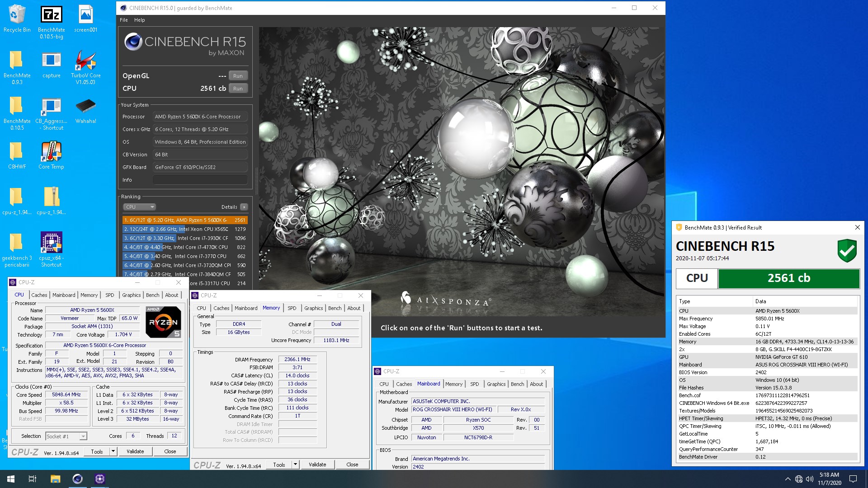Run the OpenGL benchmark
Image resolution: width=868 pixels, height=488 pixels.
coord(238,76)
